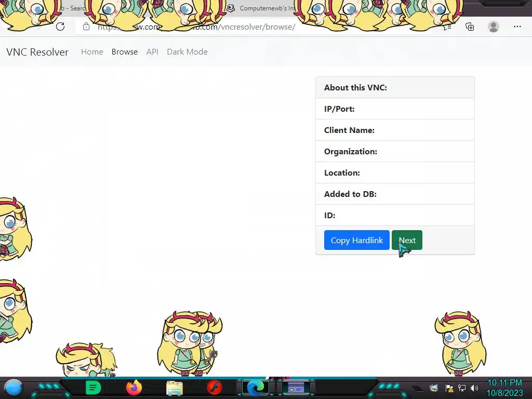The image size is (532, 399).
Task: Click the Location label
Action: pyautogui.click(x=342, y=173)
